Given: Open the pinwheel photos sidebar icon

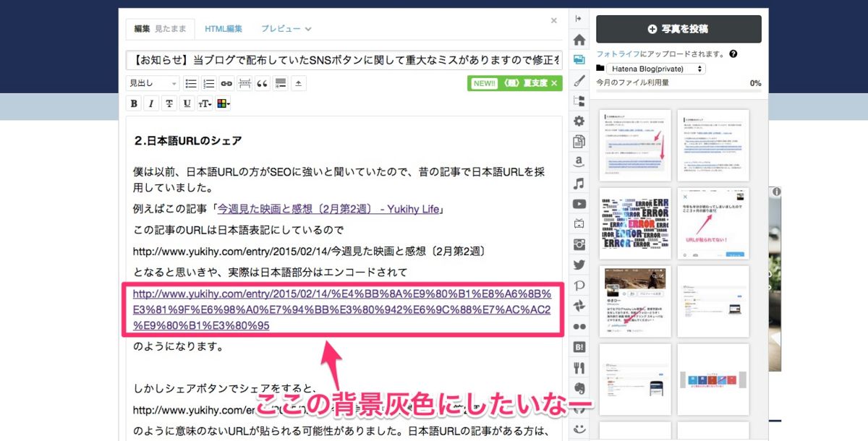Looking at the screenshot, I should (x=579, y=306).
